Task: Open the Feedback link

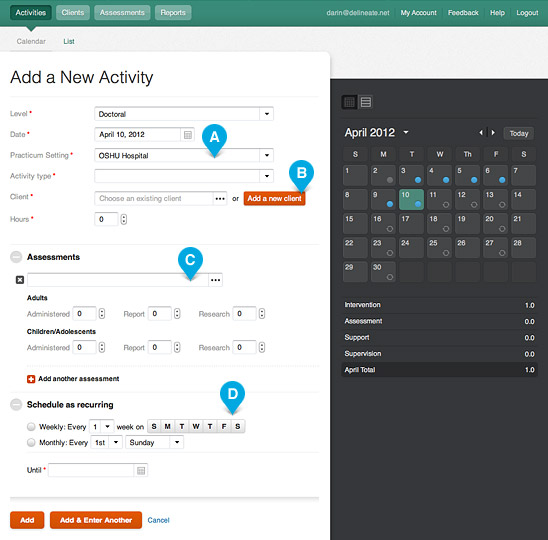Action: point(463,13)
